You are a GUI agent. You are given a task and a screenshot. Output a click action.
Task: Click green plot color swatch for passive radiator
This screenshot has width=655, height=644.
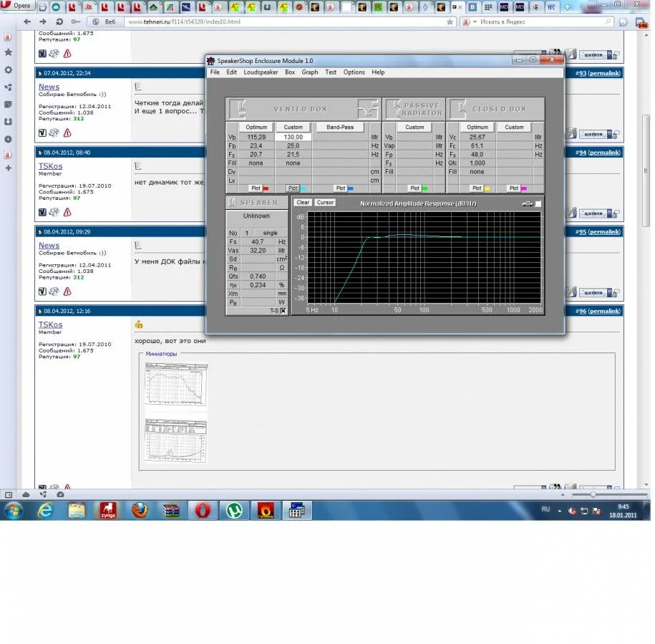tap(424, 188)
